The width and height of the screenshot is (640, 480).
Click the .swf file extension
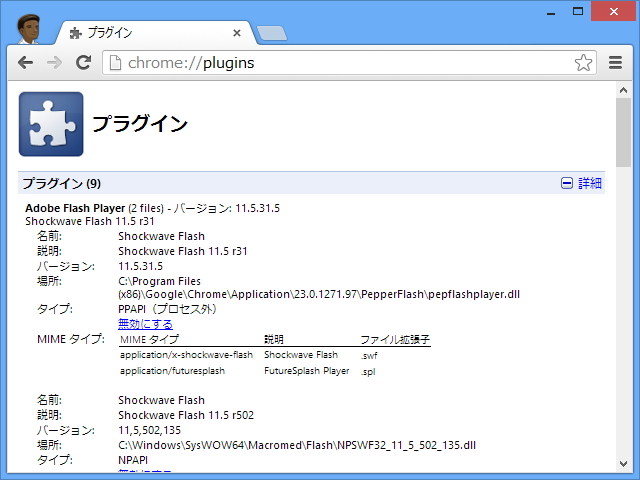[x=369, y=356]
